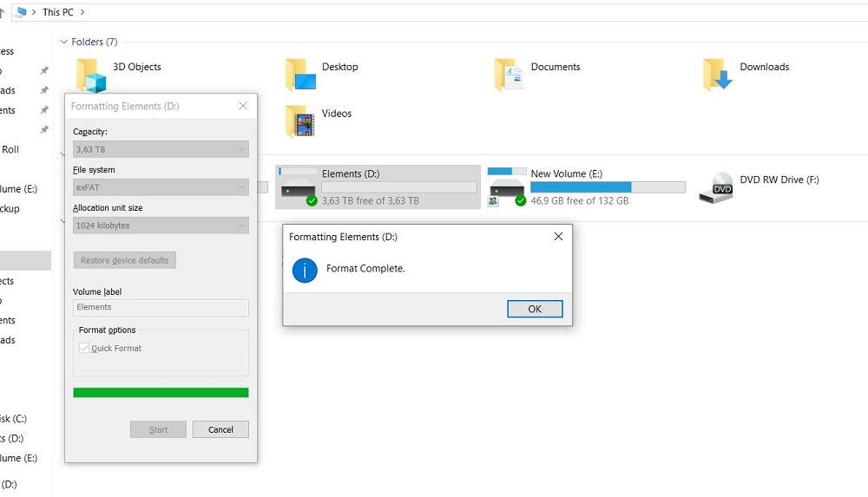
Task: Open the Downloads folder icon
Action: 718,75
